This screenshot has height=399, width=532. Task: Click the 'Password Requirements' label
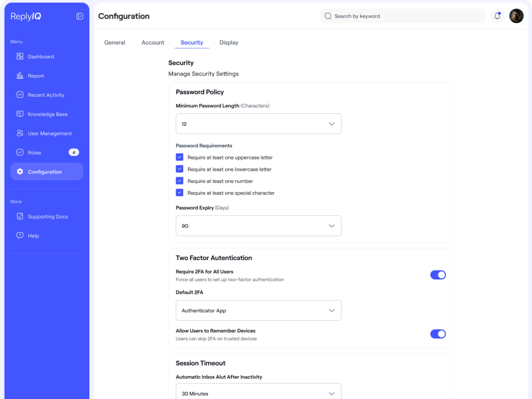point(204,146)
